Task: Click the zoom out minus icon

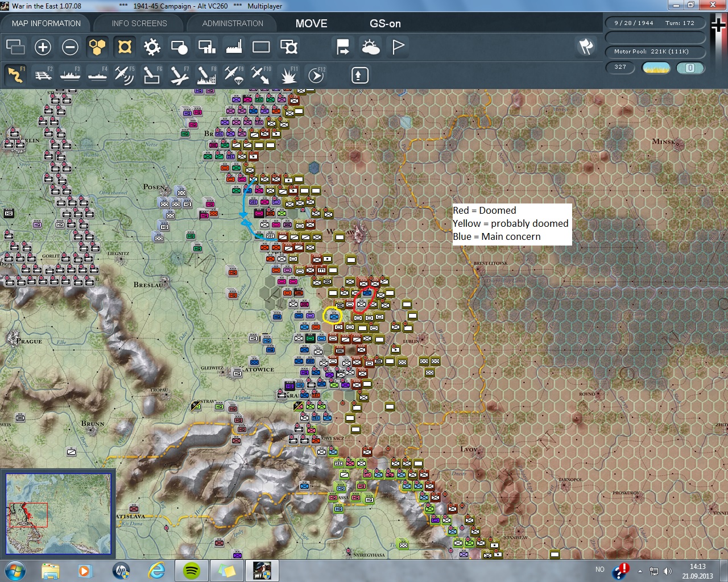Action: pyautogui.click(x=70, y=47)
